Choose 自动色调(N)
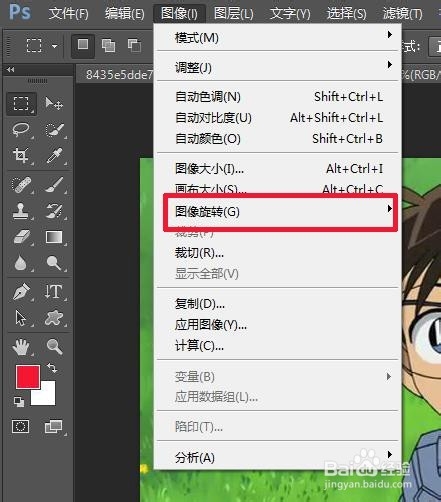 click(277, 97)
